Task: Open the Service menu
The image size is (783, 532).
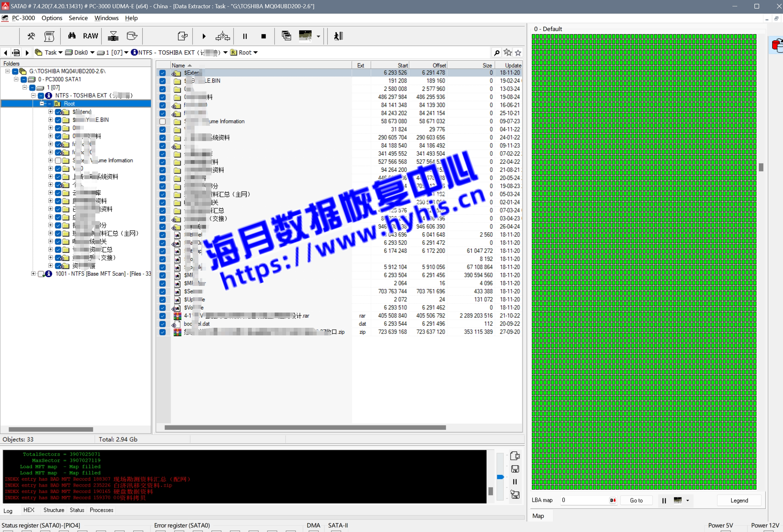Action: coord(78,18)
